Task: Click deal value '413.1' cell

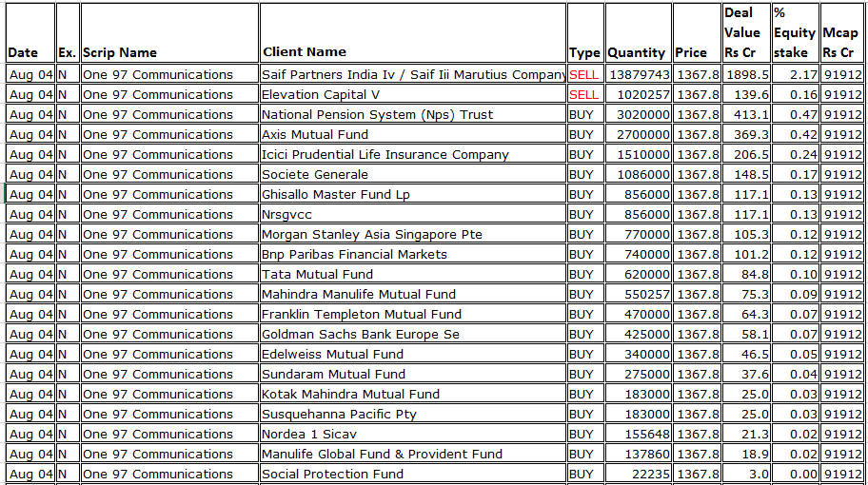Action: (746, 114)
